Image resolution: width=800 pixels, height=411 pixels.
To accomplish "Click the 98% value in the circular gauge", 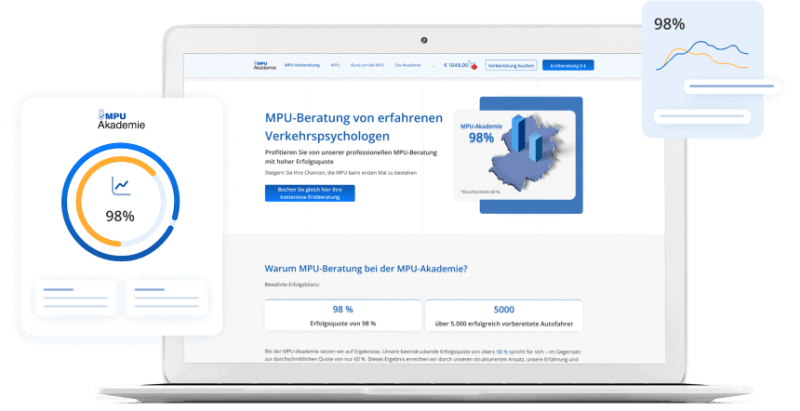I will (x=120, y=216).
